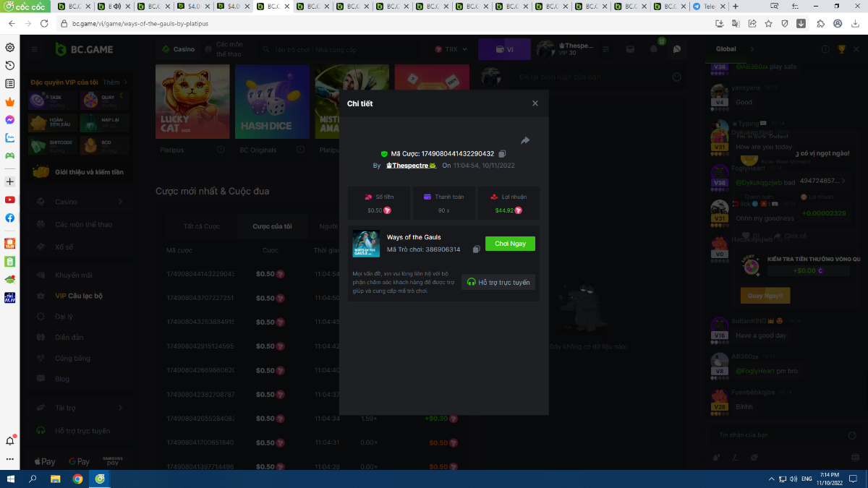The image size is (868, 488).
Task: Open Facebook from browser sidebar
Action: pyautogui.click(x=10, y=218)
